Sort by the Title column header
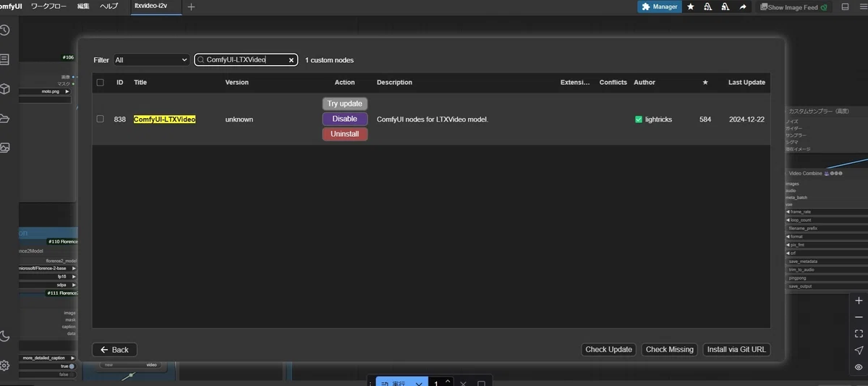868x386 pixels. tap(140, 83)
